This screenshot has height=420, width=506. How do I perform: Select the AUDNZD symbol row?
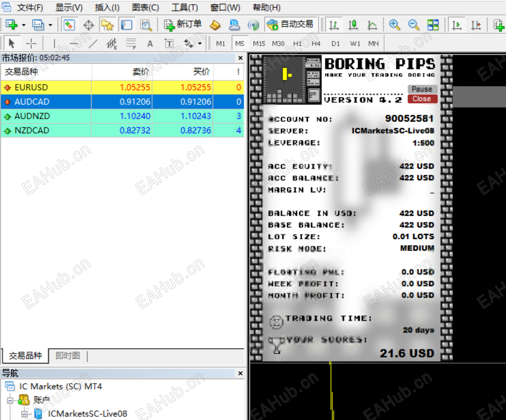click(122, 116)
